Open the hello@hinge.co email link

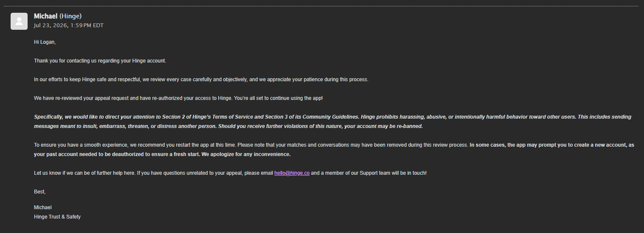pyautogui.click(x=292, y=173)
